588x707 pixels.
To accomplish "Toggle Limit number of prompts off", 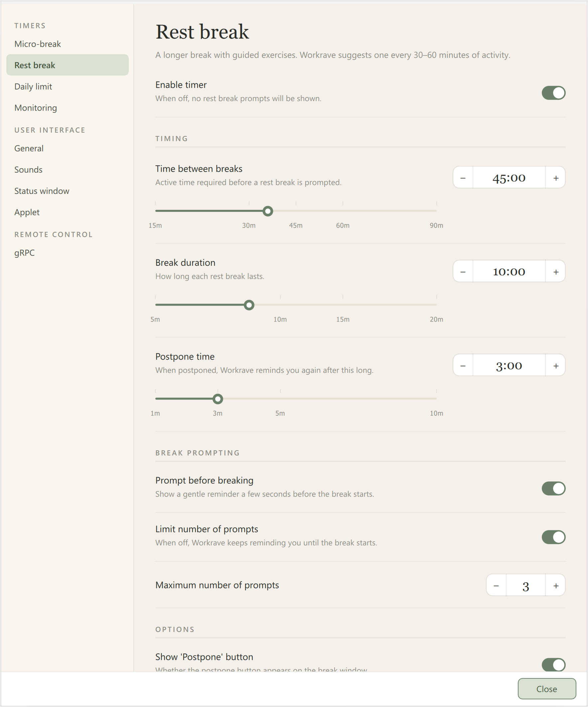I will click(x=553, y=537).
